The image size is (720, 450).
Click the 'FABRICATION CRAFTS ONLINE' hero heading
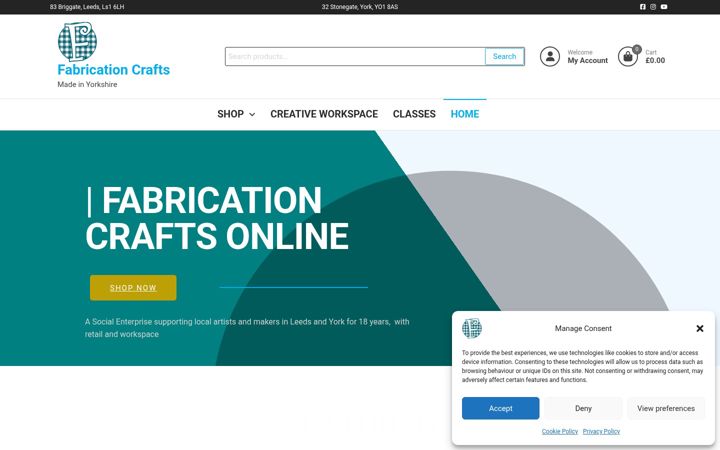point(217,218)
